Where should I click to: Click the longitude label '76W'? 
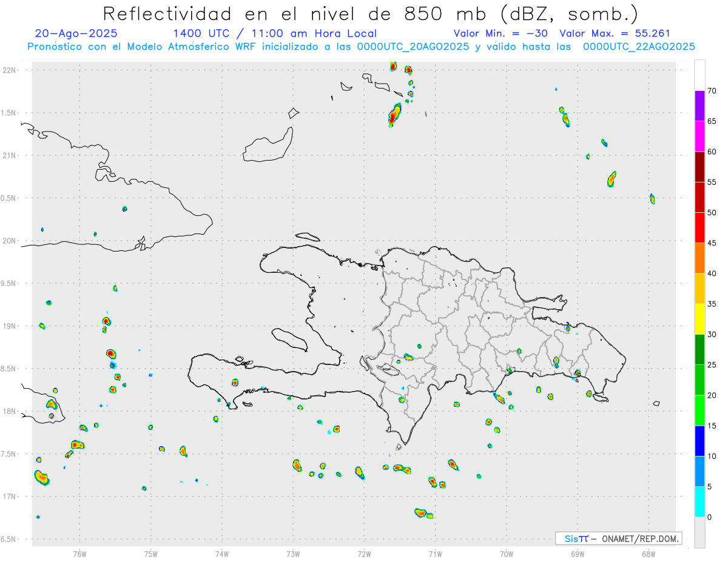[79, 554]
